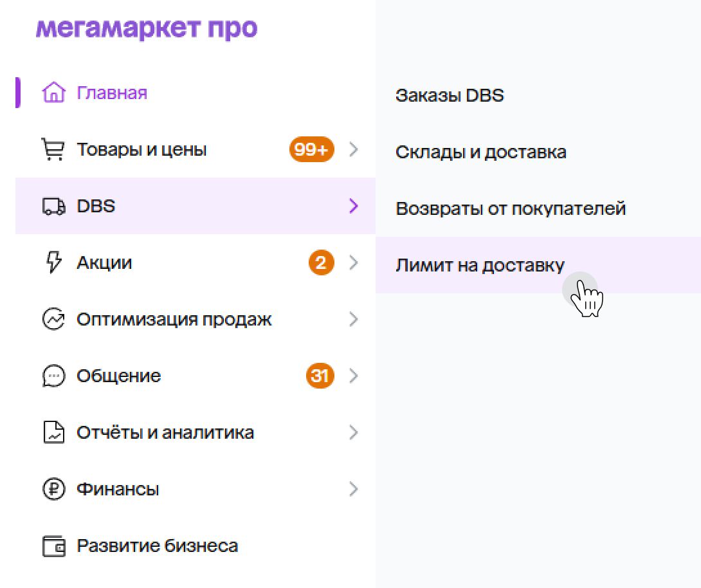The height and width of the screenshot is (588, 701).
Task: Collapse the DBS submenu chevron
Action: 353,207
